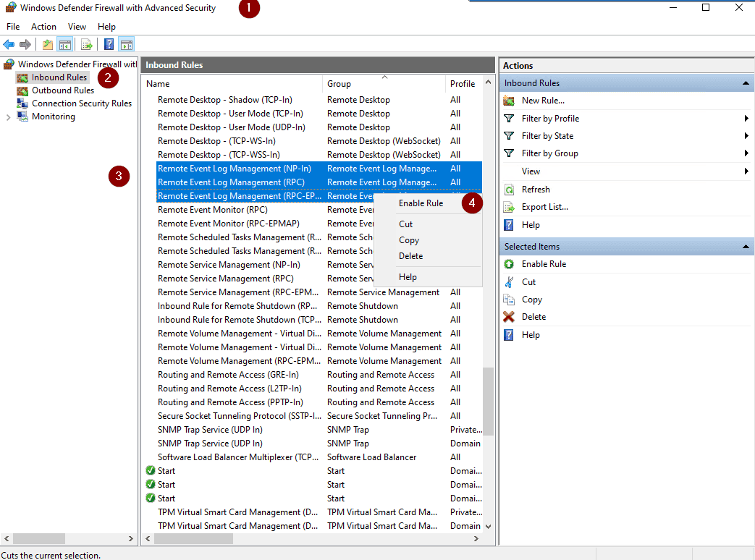Expand the Monitoring tree node
Screen dimensions: 755x560
point(8,117)
